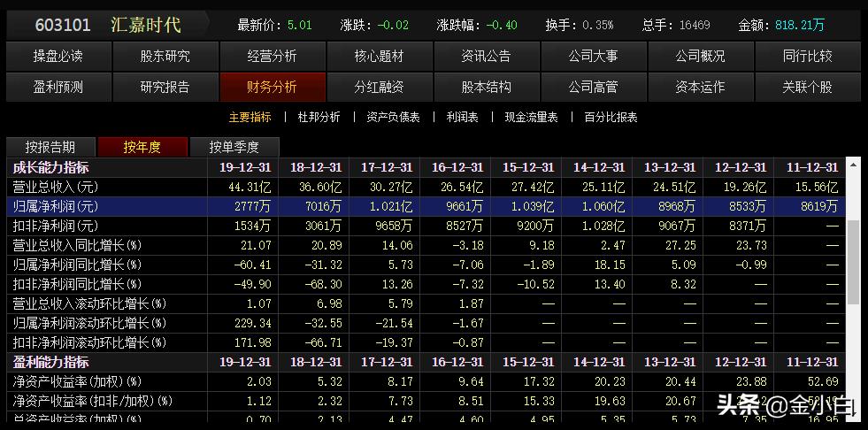868x430 pixels.
Task: Open the 关联个股 tab
Action: [x=807, y=87]
